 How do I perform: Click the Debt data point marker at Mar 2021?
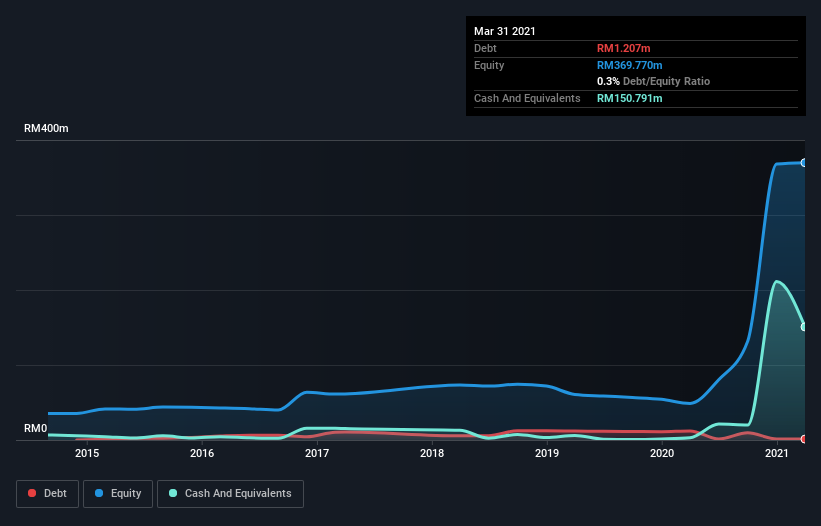(x=804, y=439)
